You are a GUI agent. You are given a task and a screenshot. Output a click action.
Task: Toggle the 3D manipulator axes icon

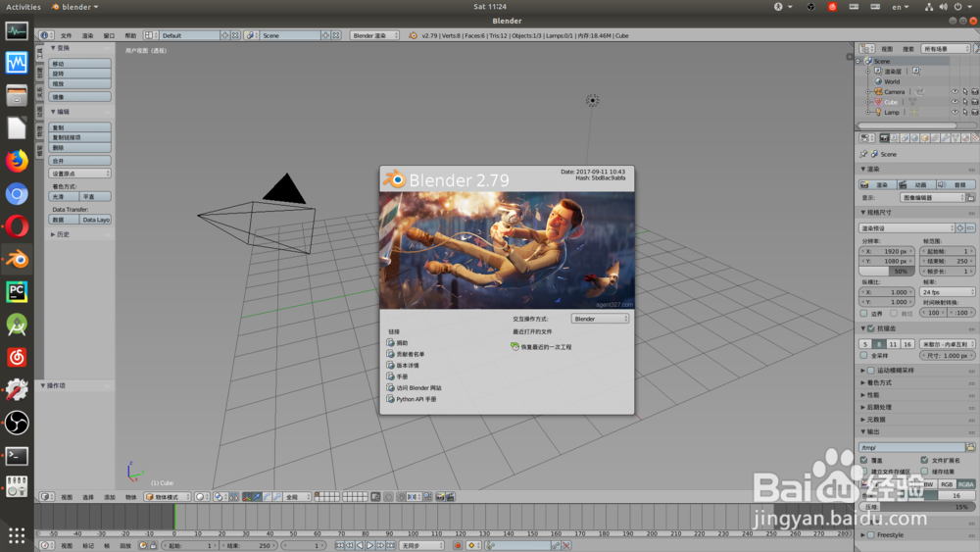[247, 497]
